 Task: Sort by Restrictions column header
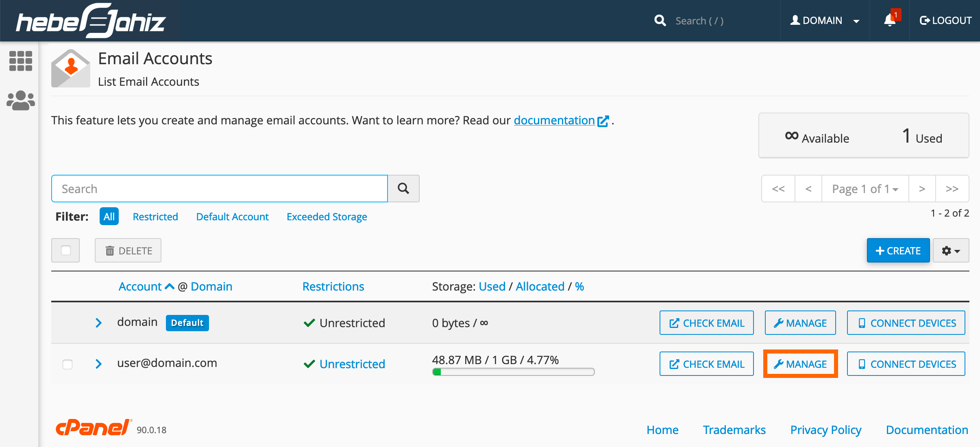[333, 286]
